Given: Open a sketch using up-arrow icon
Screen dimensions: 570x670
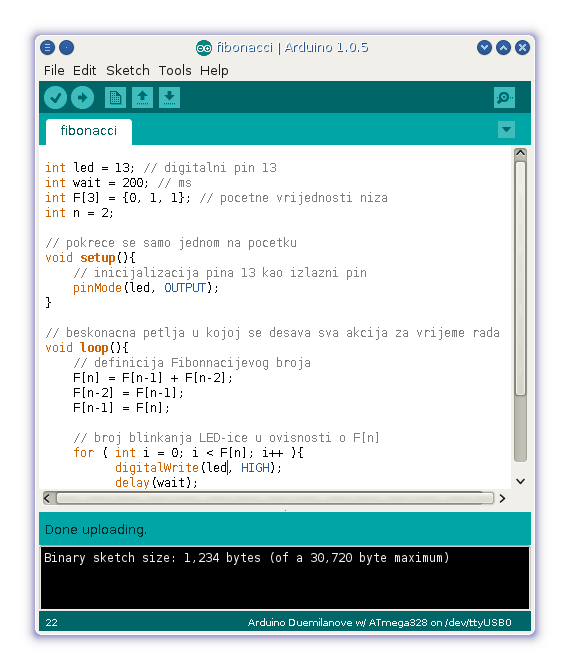Looking at the screenshot, I should [142, 98].
